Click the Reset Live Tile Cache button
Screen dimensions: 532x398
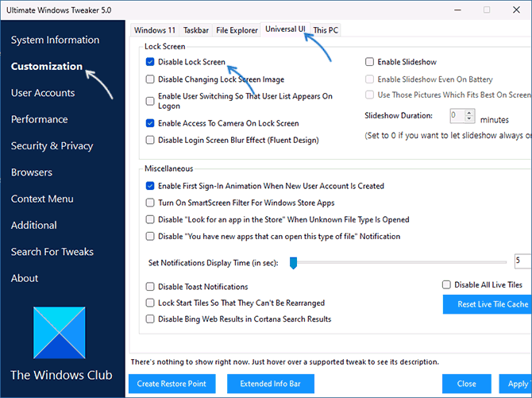[488, 304]
